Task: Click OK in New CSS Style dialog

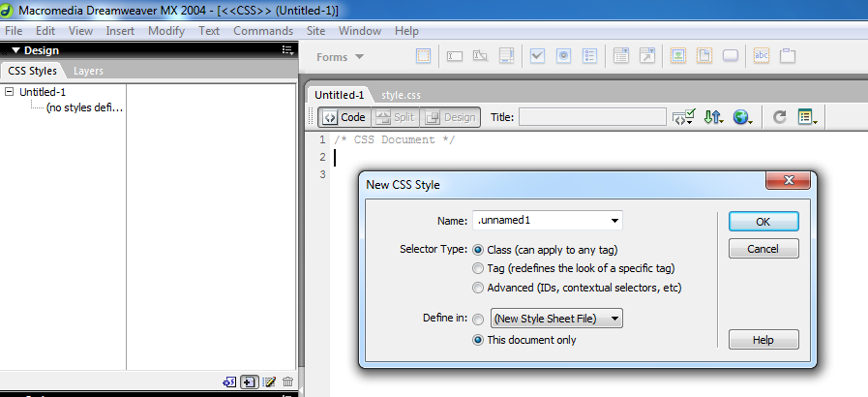Action: point(763,222)
